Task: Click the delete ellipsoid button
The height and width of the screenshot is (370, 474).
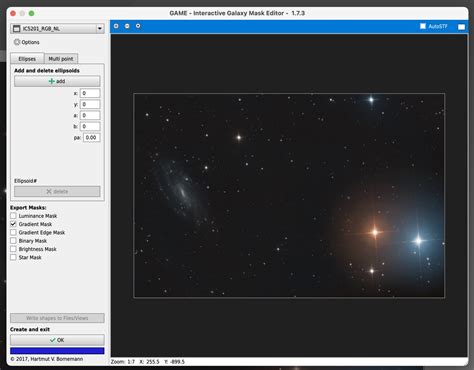Action: click(57, 191)
